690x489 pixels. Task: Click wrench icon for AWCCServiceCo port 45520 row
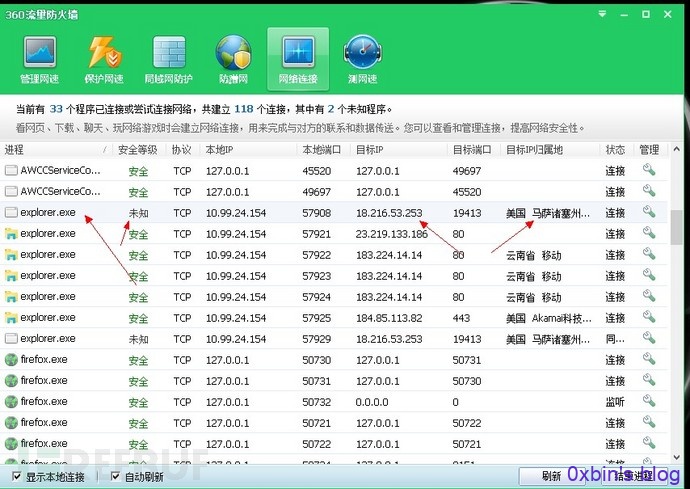pyautogui.click(x=649, y=170)
